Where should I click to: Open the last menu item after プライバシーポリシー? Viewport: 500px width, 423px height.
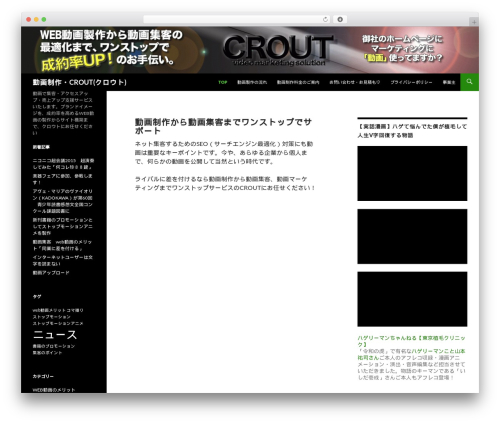[449, 82]
